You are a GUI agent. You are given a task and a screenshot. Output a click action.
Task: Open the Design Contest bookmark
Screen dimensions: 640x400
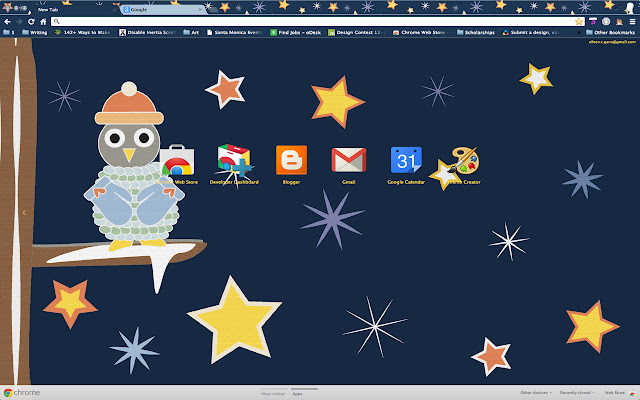tap(356, 32)
